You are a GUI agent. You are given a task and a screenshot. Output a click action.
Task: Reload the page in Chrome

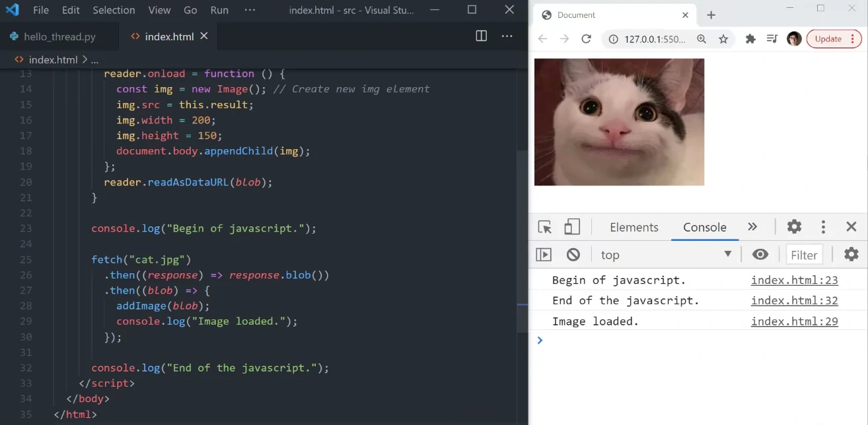pyautogui.click(x=586, y=39)
